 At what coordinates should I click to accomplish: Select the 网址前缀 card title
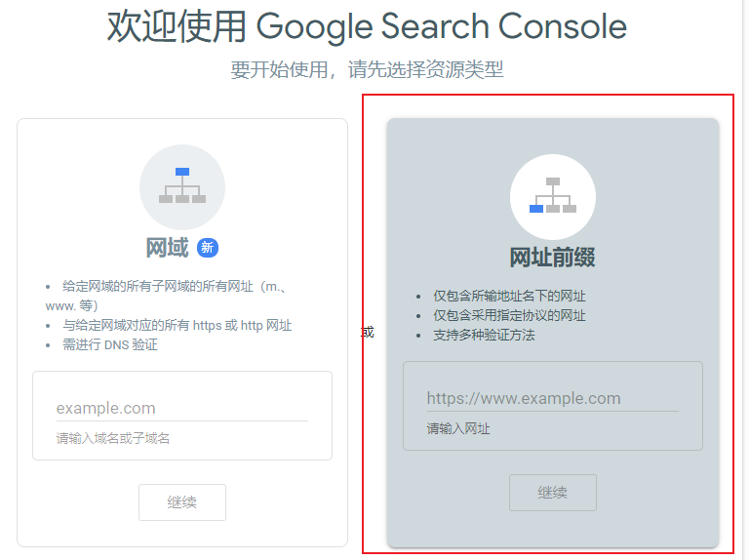pyautogui.click(x=553, y=258)
